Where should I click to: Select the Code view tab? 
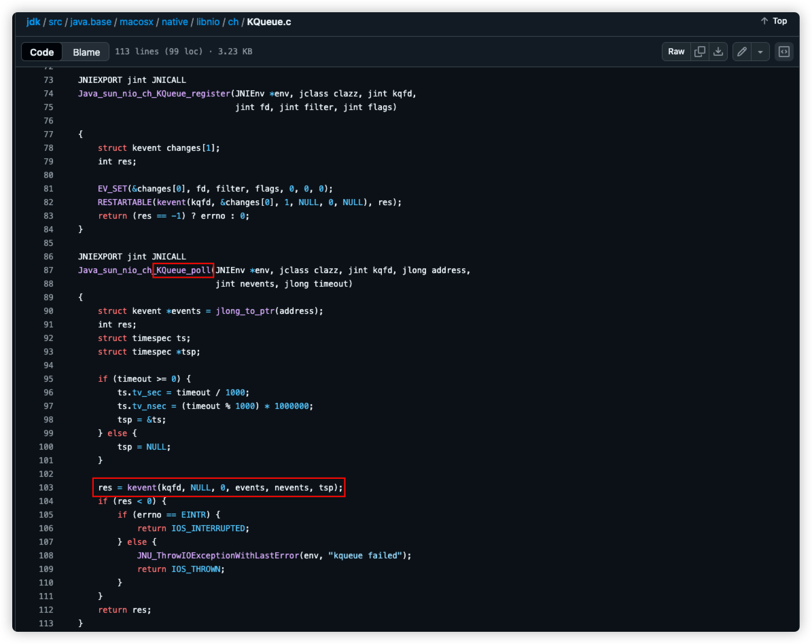pyautogui.click(x=42, y=52)
